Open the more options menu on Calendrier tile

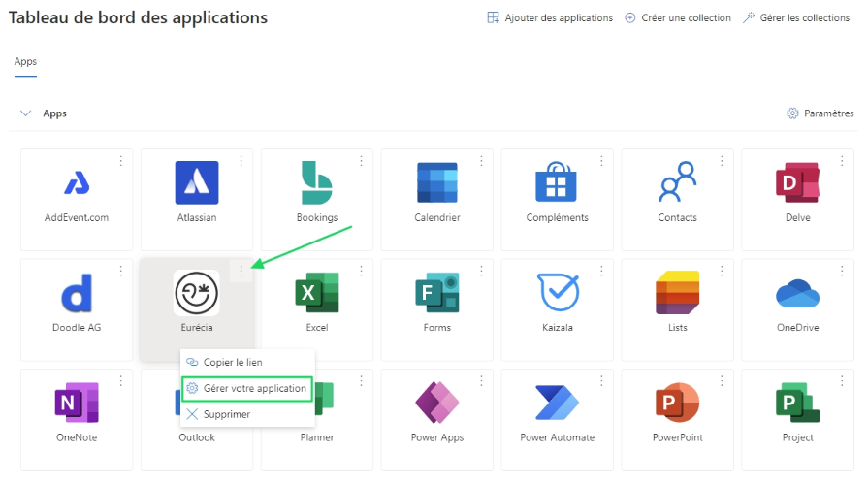[x=481, y=161]
